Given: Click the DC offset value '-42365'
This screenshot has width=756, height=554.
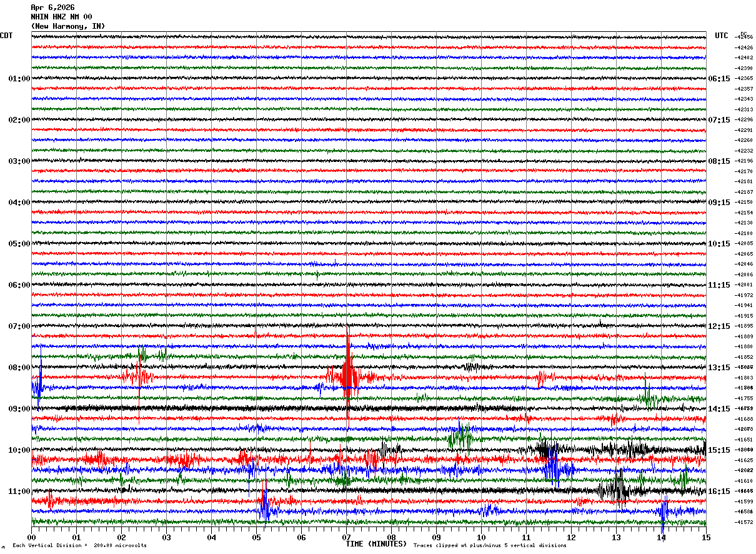Looking at the screenshot, I should [744, 79].
